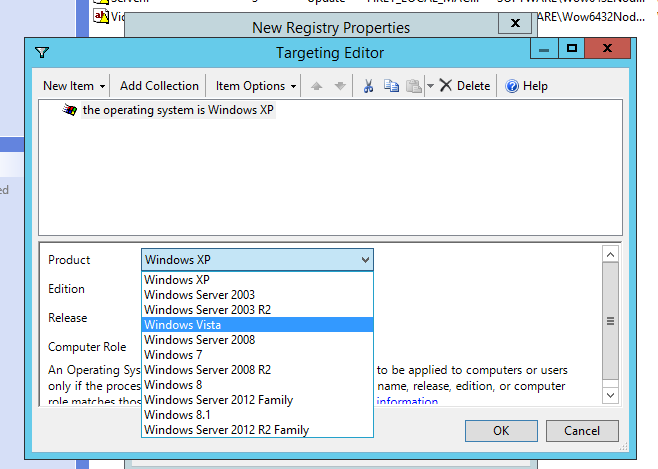The height and width of the screenshot is (469, 658).
Task: Open the Item Options menu
Action: 256,86
